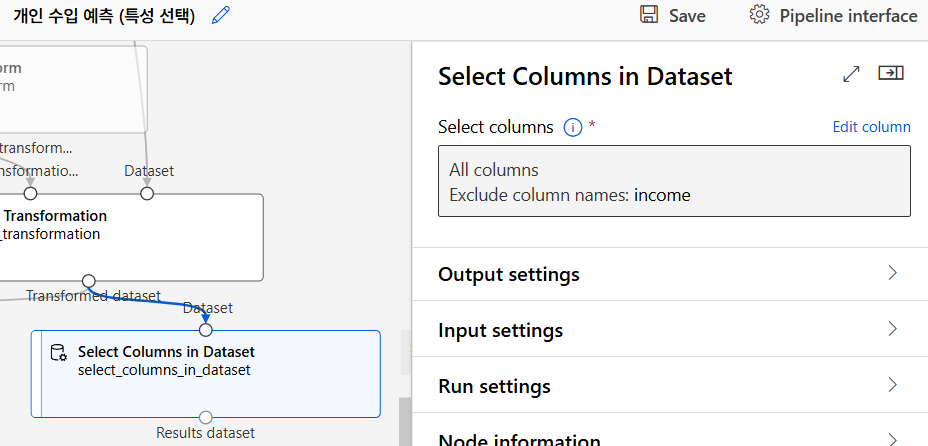The width and height of the screenshot is (928, 446).
Task: Click the Pipeline interface button text
Action: pos(848,16)
